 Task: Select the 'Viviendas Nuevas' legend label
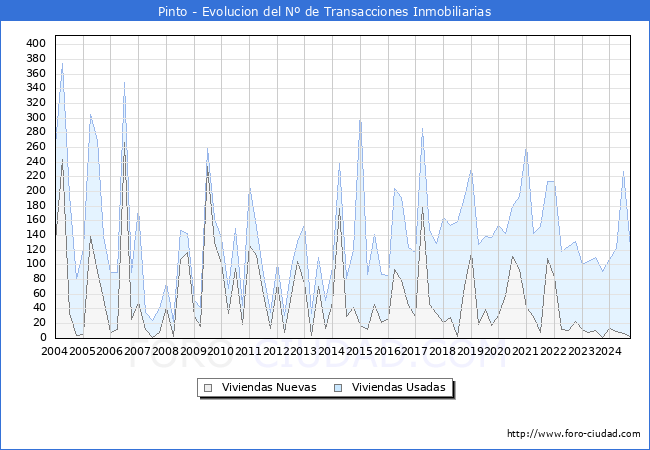269,387
